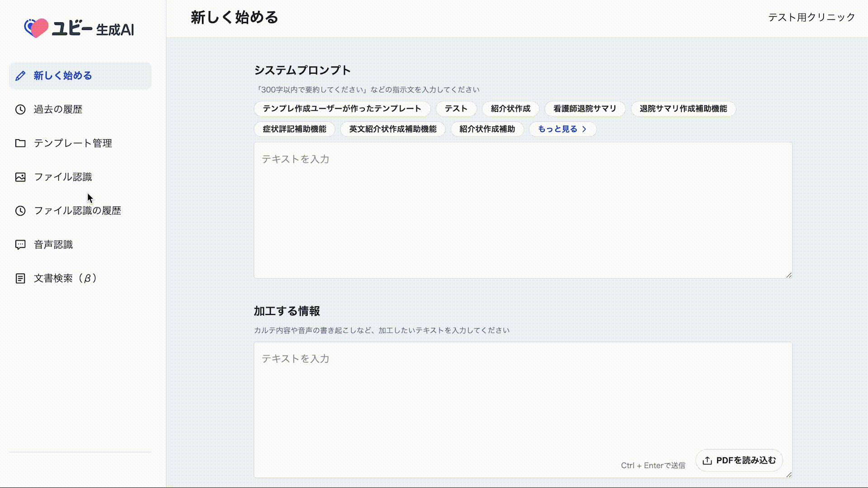The image size is (868, 488).
Task: Click the image icon for ファイル認識
Action: pos(20,177)
